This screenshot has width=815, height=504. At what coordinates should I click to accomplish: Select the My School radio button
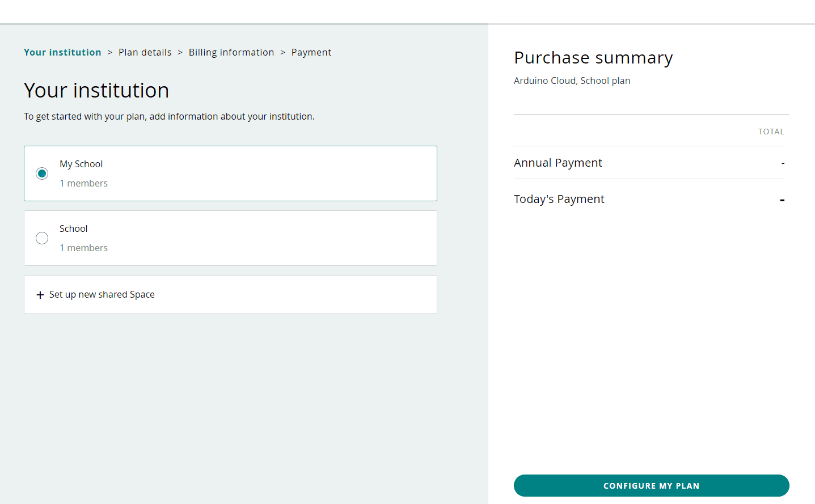pos(42,173)
